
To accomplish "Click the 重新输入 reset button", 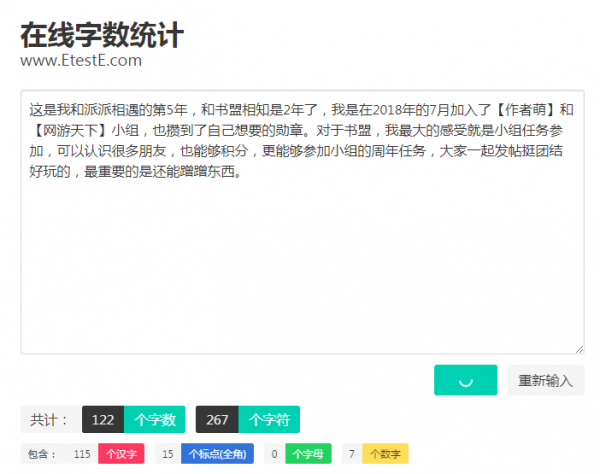I will point(546,380).
